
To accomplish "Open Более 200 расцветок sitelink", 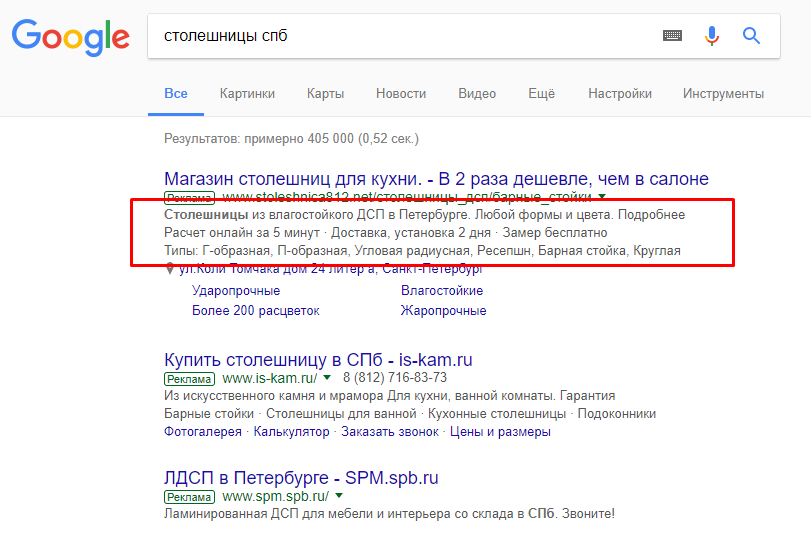I will point(256,310).
